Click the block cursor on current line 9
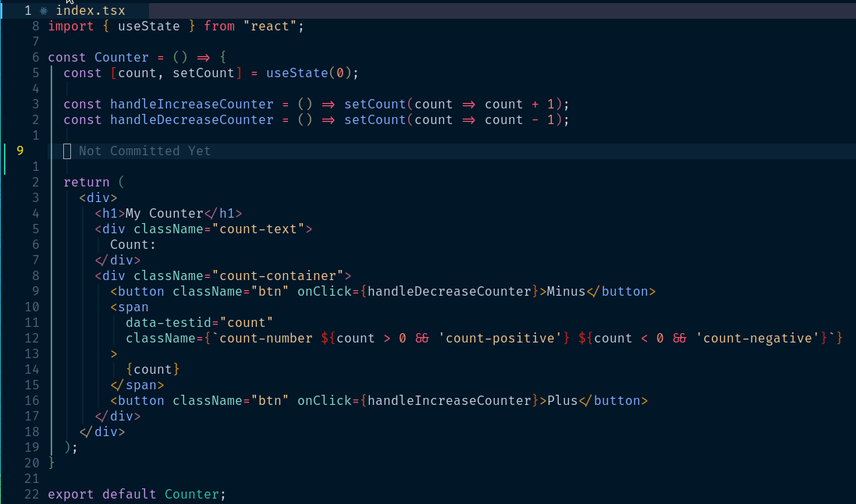Screen dimensions: 856x504 (x=67, y=151)
